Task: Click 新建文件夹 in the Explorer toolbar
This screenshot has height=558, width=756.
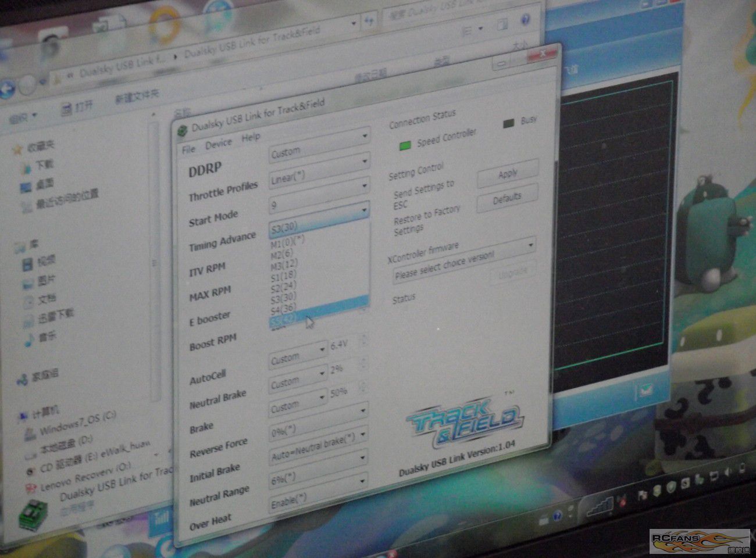Action: (136, 96)
